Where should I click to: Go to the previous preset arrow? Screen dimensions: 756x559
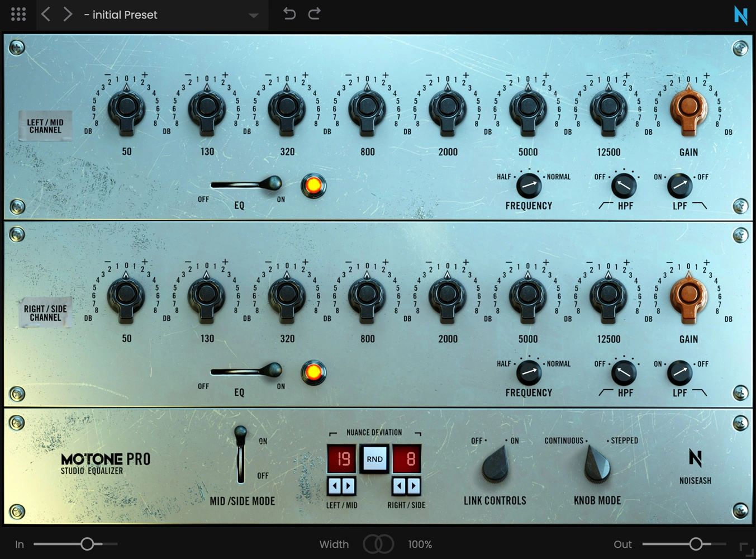46,15
